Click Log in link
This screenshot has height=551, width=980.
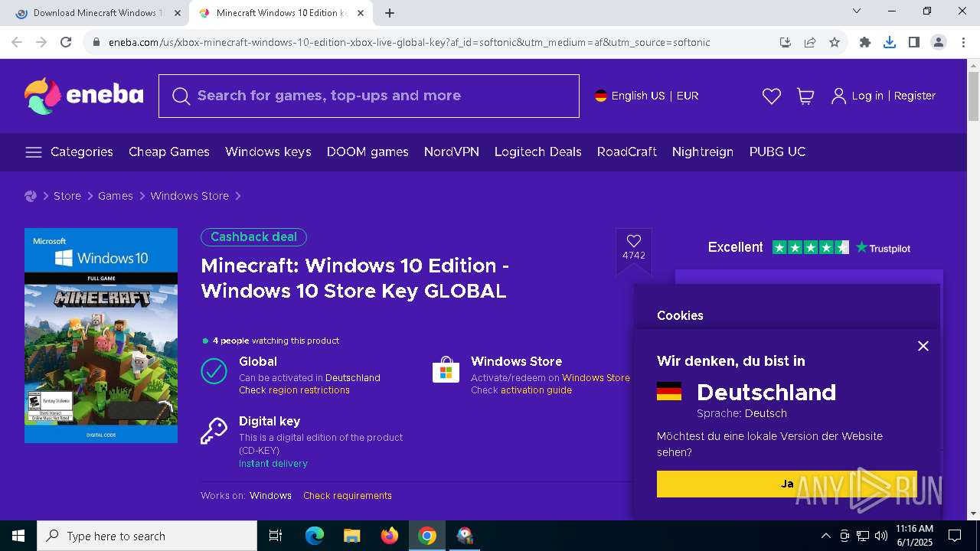tap(867, 96)
